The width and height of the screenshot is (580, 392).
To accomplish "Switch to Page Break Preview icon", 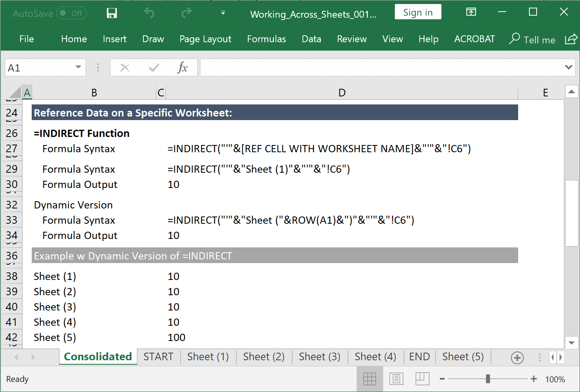I will 422,379.
